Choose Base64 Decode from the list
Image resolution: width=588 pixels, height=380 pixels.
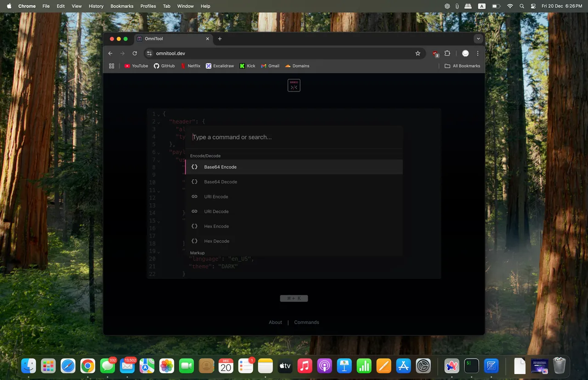click(220, 182)
